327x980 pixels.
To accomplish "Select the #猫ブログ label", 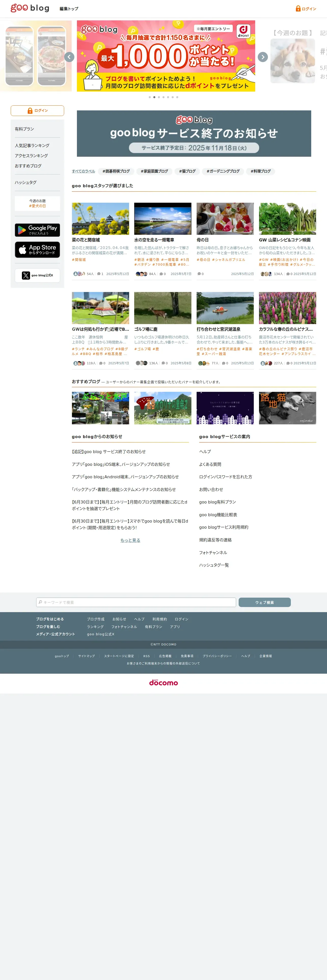I will [x=187, y=171].
